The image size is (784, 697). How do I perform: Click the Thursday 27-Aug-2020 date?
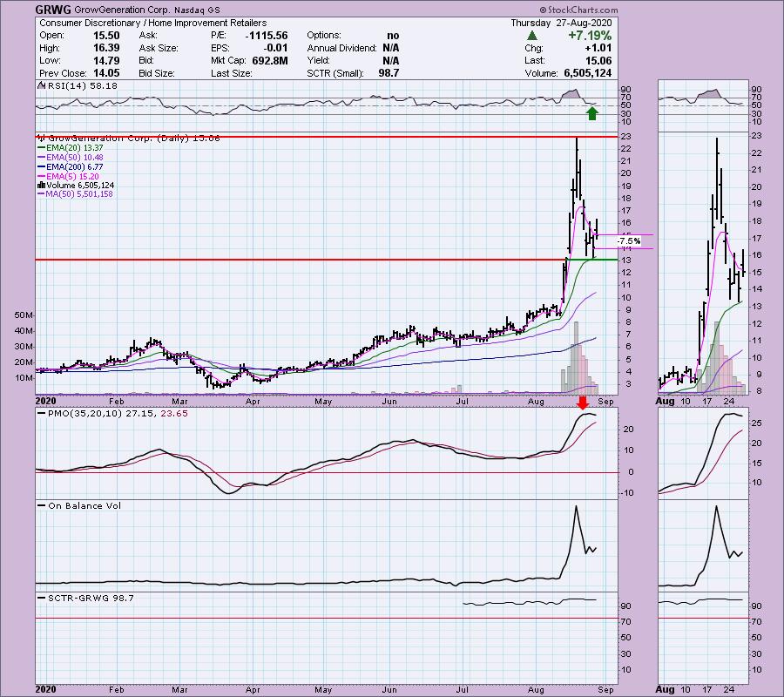pos(561,23)
